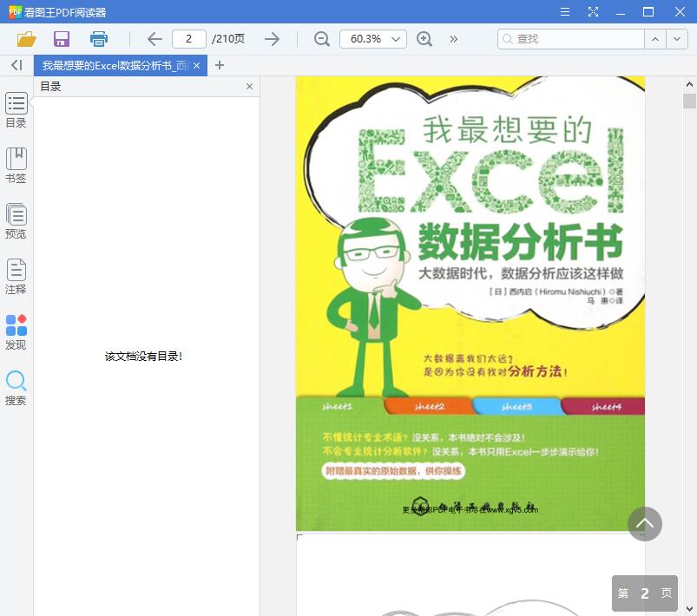Go to previous page arrow
The image size is (697, 616).
(155, 39)
